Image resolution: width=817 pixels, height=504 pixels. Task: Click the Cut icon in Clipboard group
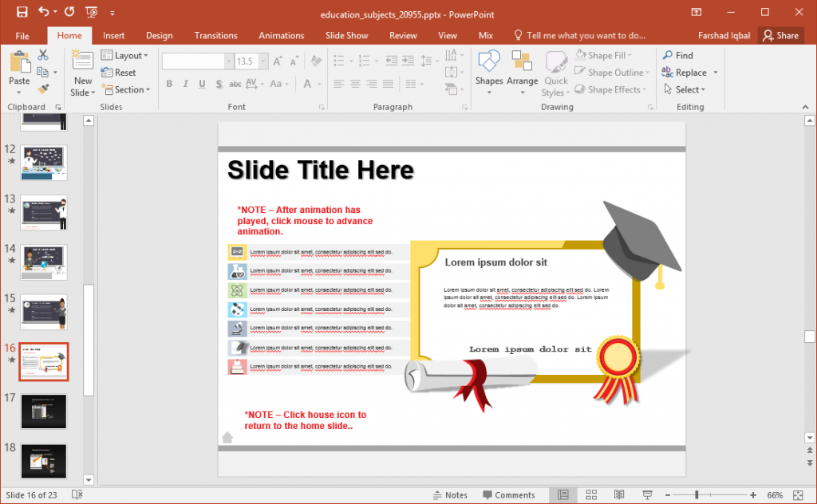[x=45, y=55]
